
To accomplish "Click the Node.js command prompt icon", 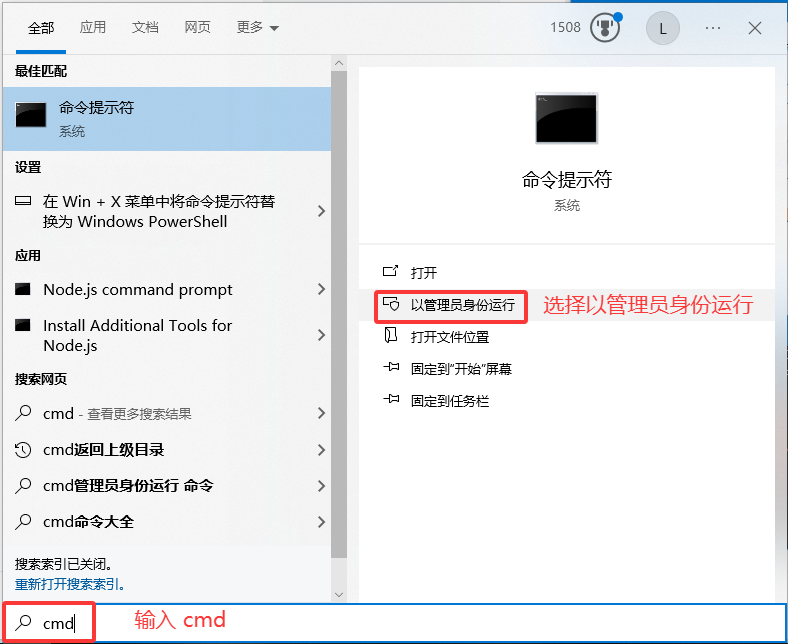I will pos(23,289).
